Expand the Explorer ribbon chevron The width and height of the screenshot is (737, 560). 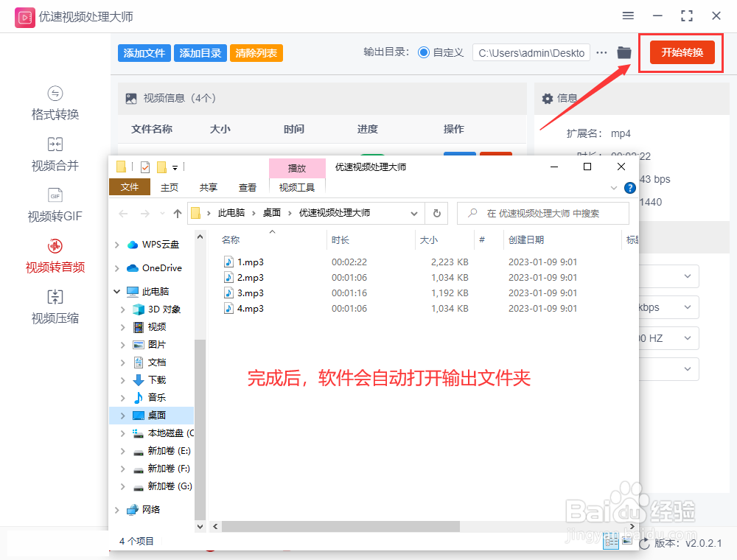coord(614,188)
